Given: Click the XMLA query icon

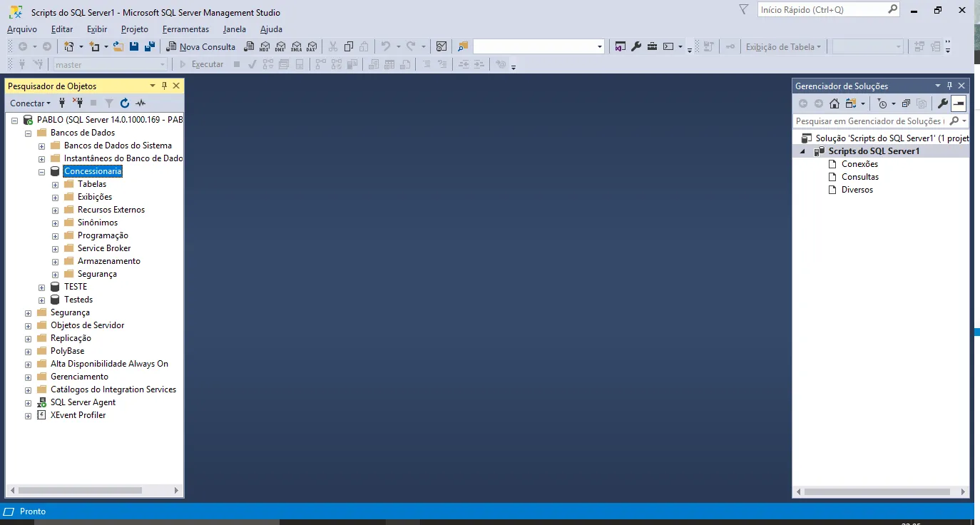Looking at the screenshot, I should point(296,46).
